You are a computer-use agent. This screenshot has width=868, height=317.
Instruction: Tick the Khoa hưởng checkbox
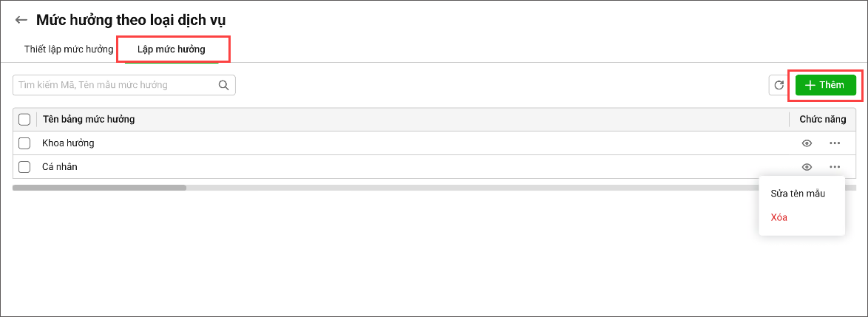(24, 143)
